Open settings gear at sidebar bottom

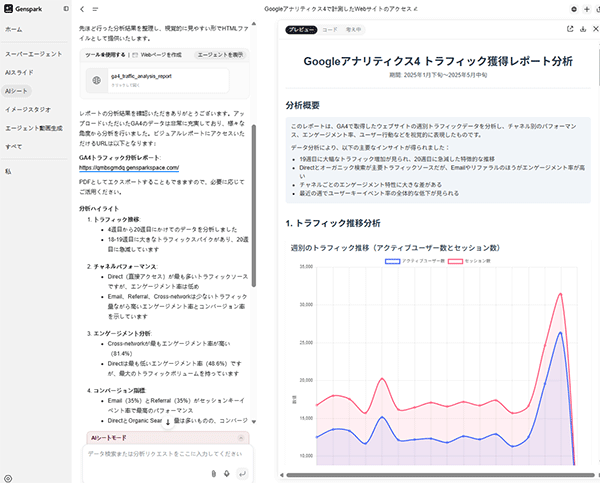point(8,478)
